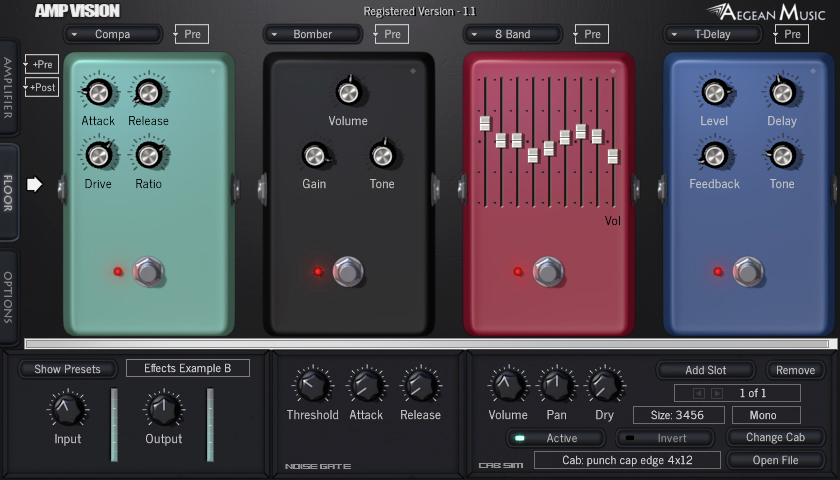Click the Compa pedal Attack knob
This screenshot has height=480, width=840.
click(x=98, y=93)
